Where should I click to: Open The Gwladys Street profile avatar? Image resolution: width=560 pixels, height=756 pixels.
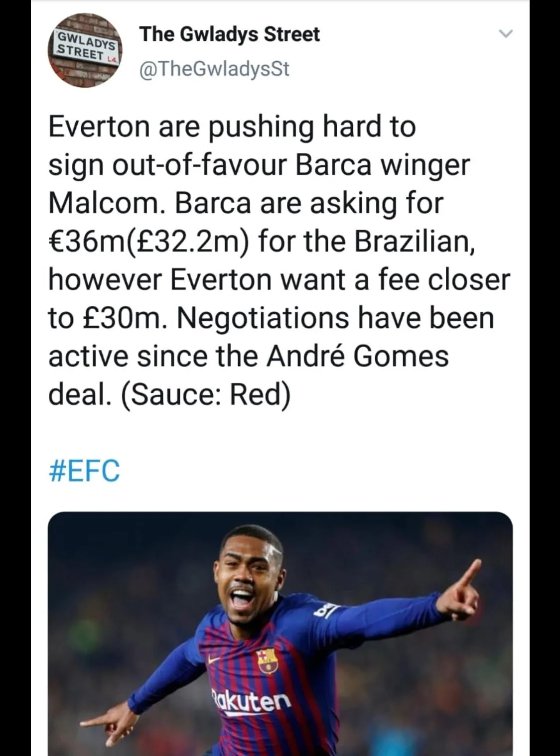click(x=87, y=50)
